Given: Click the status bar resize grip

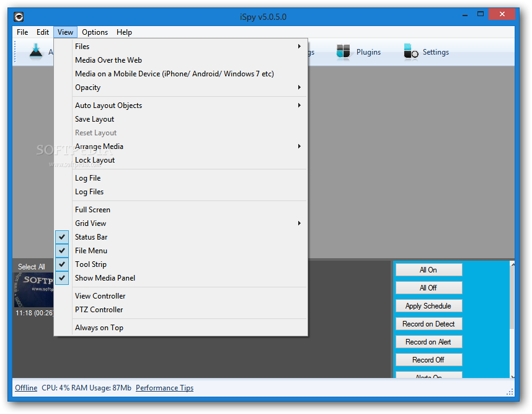Looking at the screenshot, I should (x=510, y=392).
